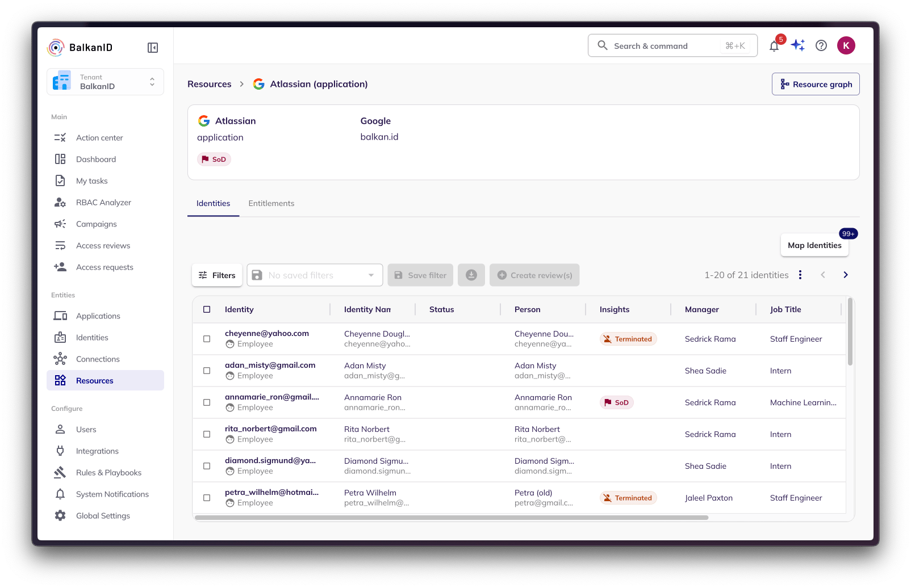Open RBAC Analyzer in sidebar
Viewport: 911px width, 588px height.
103,203
